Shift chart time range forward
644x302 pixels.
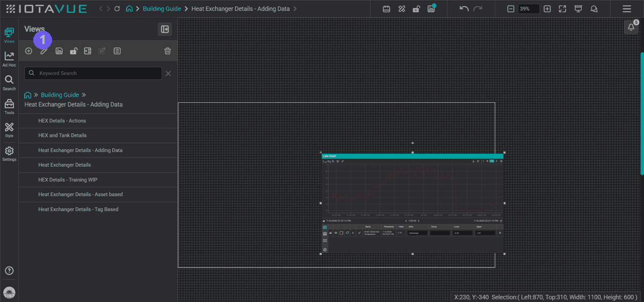419,221
